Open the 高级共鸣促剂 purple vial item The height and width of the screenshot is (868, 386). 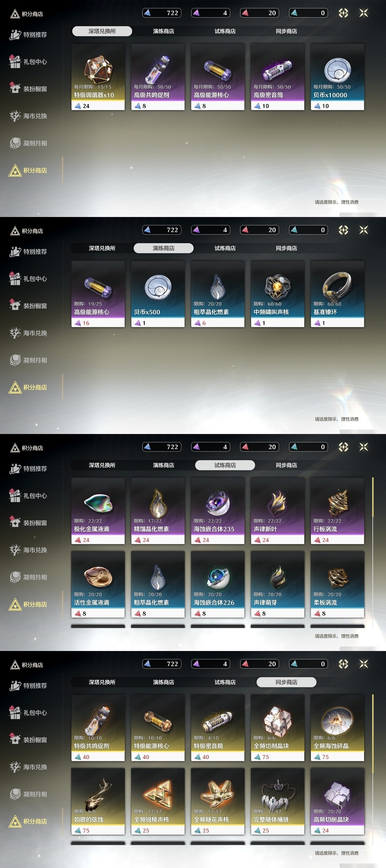(x=158, y=77)
